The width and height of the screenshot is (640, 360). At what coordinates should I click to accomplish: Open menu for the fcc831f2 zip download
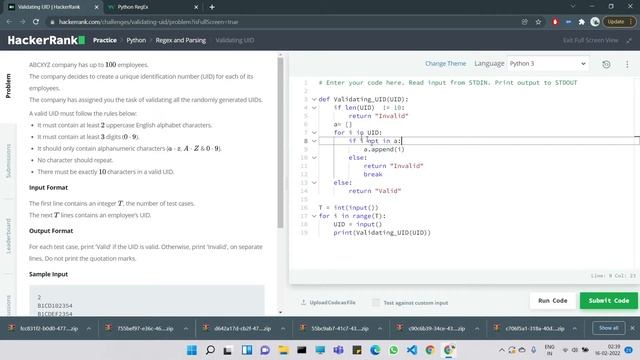[89, 328]
